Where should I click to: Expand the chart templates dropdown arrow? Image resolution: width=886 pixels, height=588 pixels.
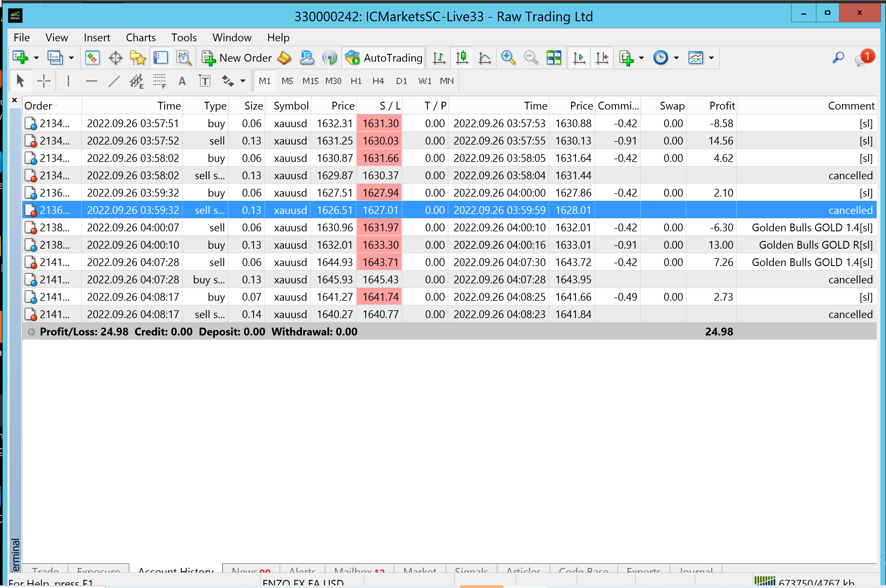711,58
